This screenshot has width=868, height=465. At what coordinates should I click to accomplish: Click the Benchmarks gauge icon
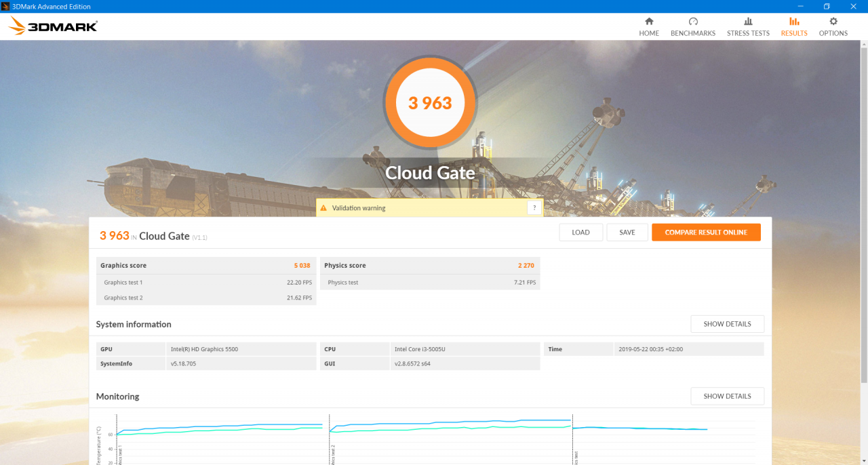point(693,21)
